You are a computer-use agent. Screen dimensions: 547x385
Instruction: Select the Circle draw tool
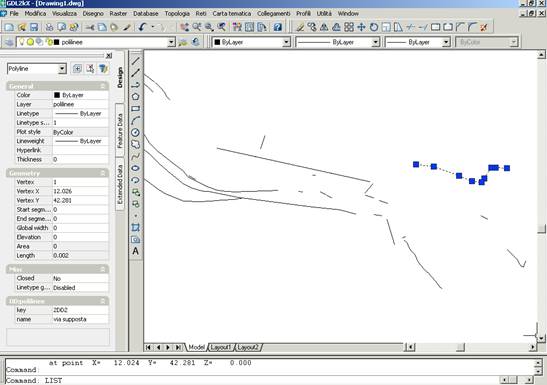click(x=135, y=133)
